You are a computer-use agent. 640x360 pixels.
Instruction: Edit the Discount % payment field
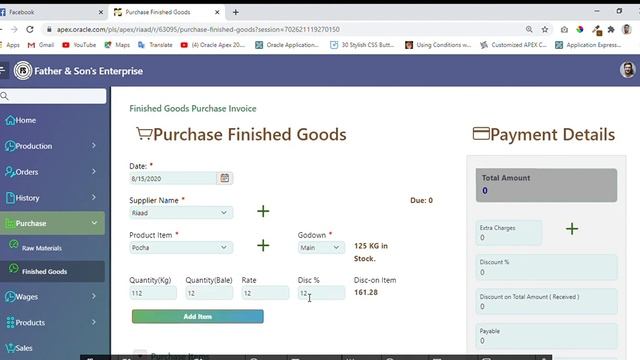coord(546,267)
